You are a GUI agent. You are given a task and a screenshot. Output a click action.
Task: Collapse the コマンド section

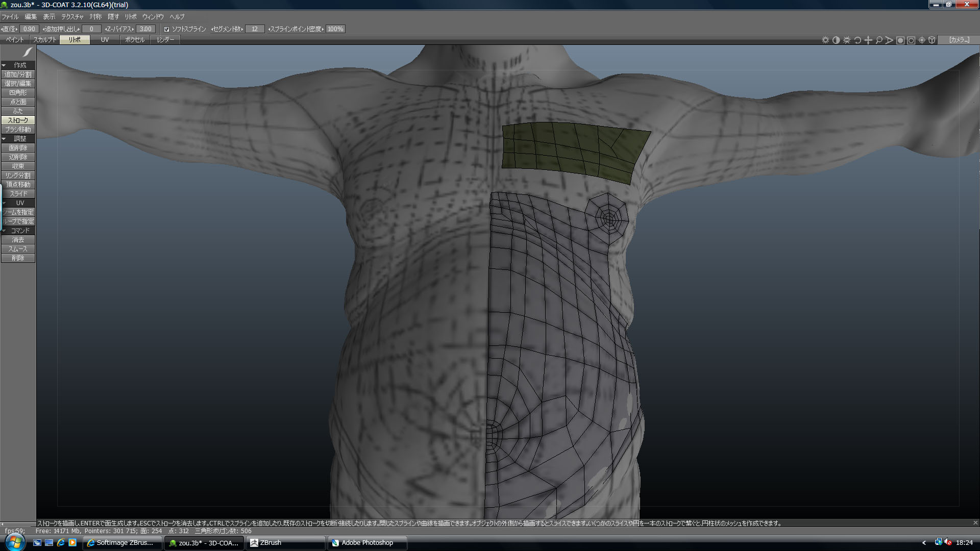tap(4, 231)
